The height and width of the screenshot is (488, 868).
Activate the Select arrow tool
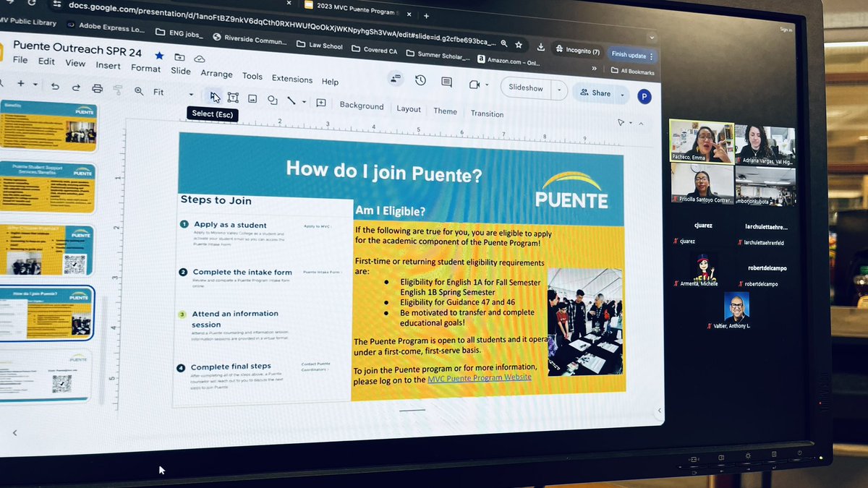coord(214,96)
